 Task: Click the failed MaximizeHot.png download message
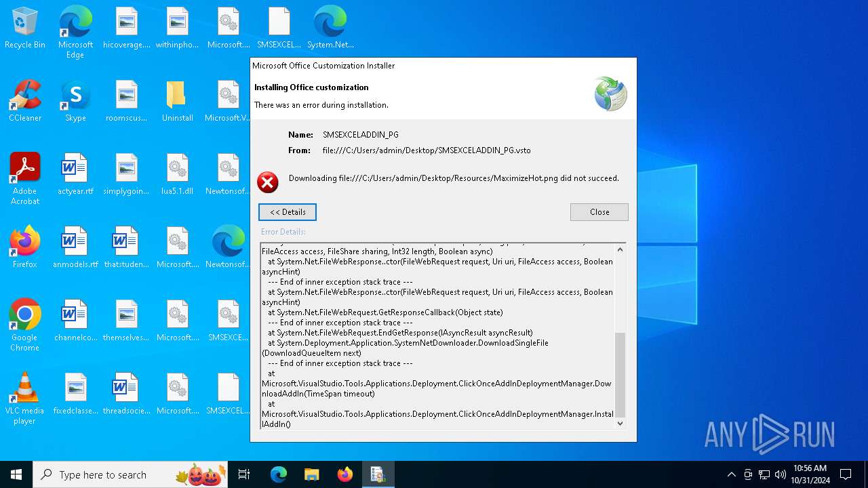point(454,178)
